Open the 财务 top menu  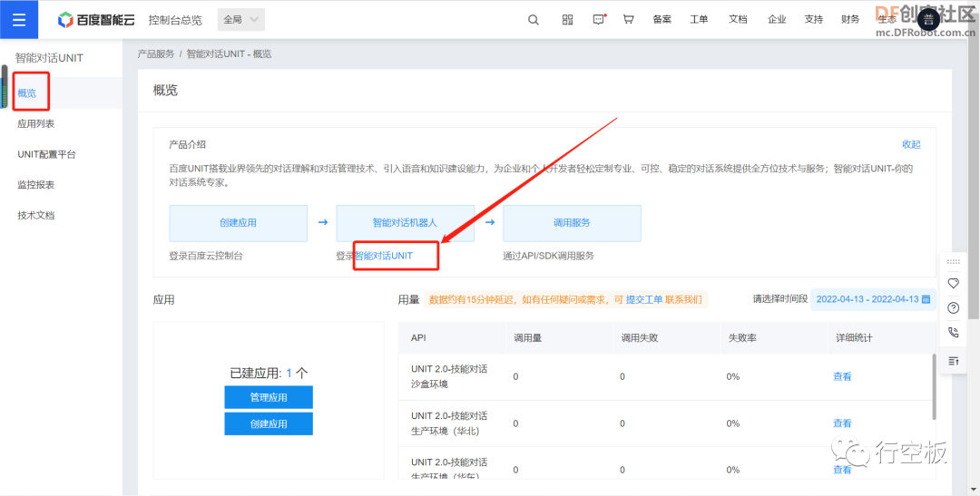coord(850,19)
